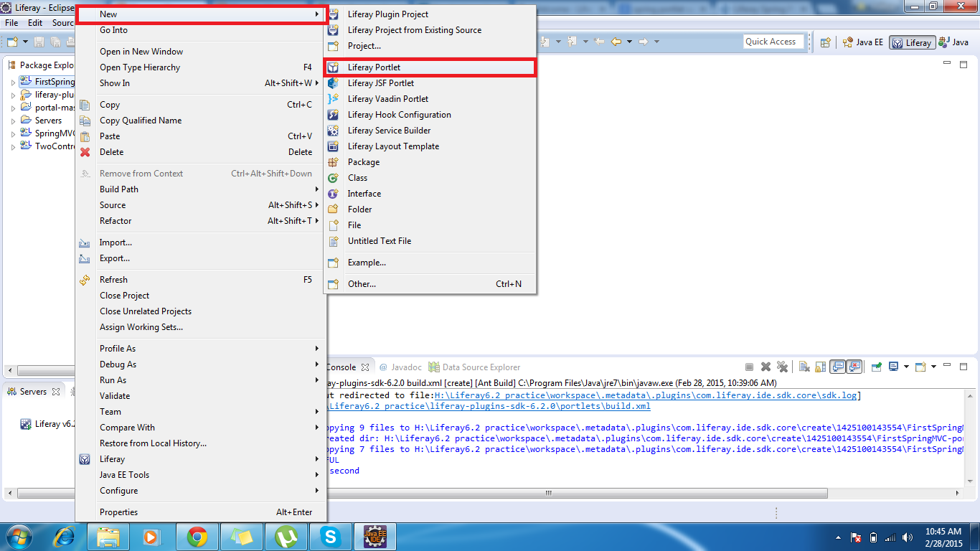The image size is (980, 551).
Task: Click the Clear Console icon
Action: 804,367
